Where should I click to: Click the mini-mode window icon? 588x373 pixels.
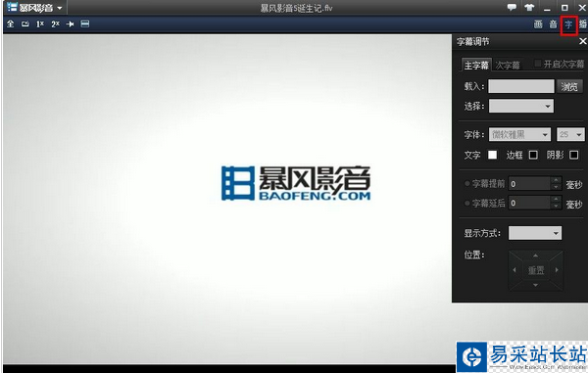(x=25, y=23)
